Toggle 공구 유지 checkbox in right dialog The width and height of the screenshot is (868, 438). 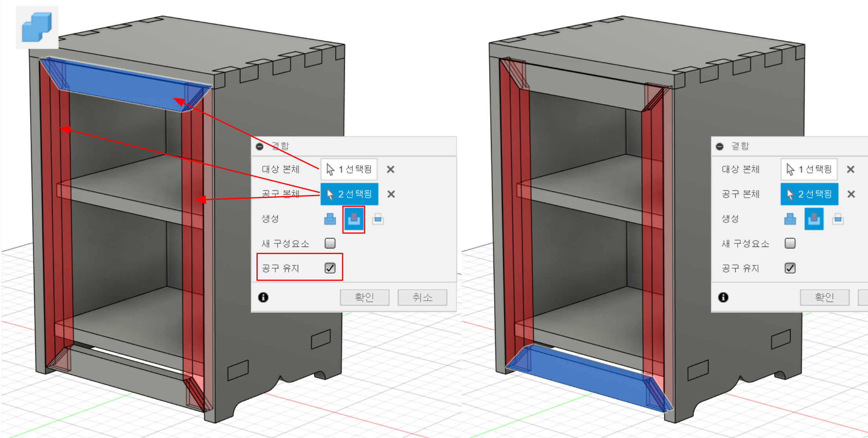(790, 268)
